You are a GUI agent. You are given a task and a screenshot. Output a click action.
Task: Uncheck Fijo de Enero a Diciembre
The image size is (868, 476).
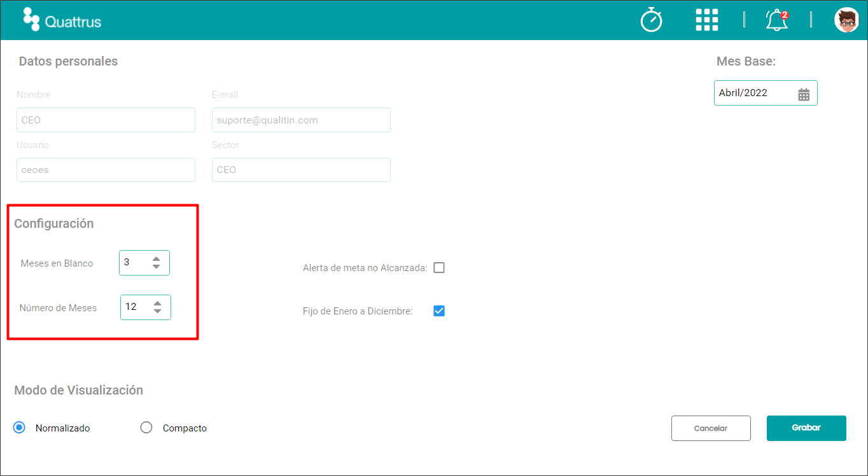point(439,311)
